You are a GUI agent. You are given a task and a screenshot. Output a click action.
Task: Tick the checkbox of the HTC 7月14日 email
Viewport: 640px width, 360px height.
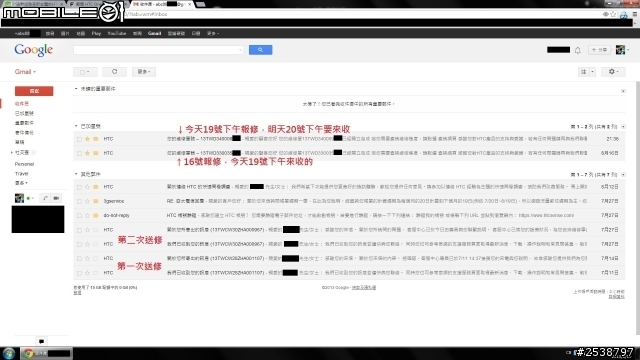[79, 259]
